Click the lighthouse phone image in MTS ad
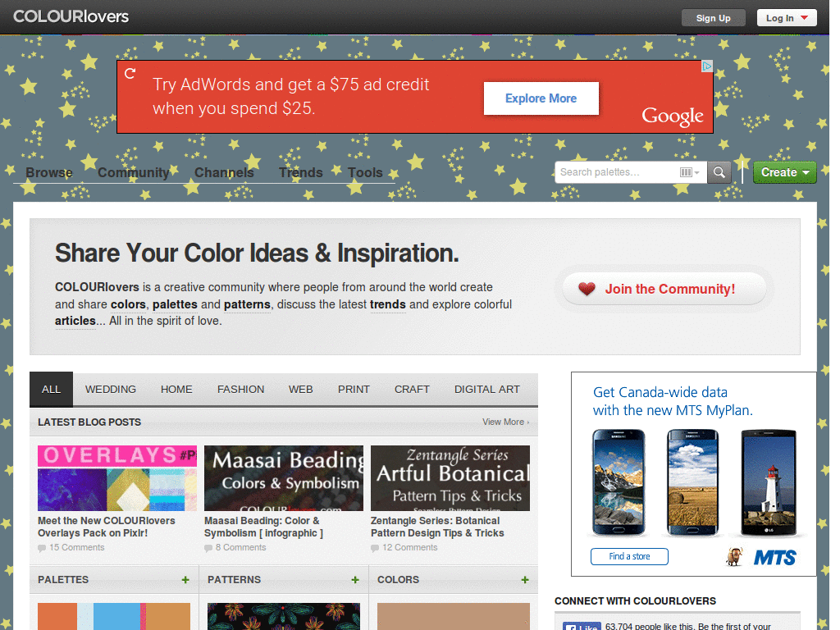This screenshot has width=840, height=630. point(769,483)
